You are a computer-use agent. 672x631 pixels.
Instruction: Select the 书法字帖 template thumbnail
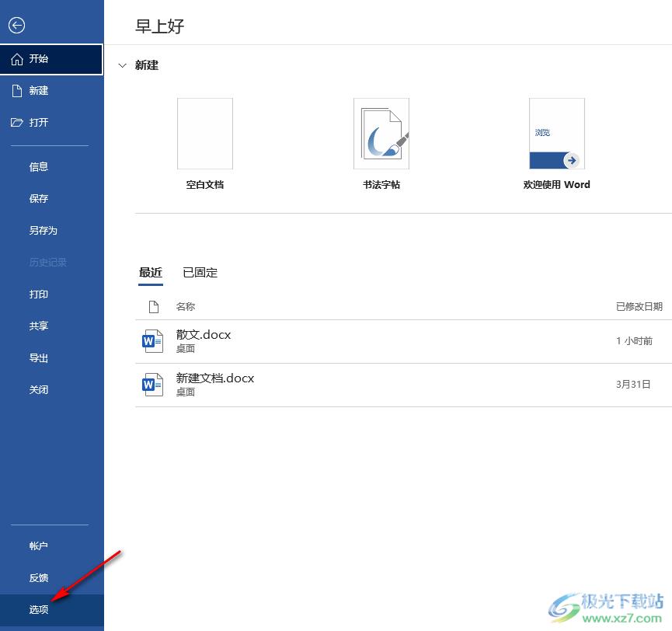(x=381, y=134)
